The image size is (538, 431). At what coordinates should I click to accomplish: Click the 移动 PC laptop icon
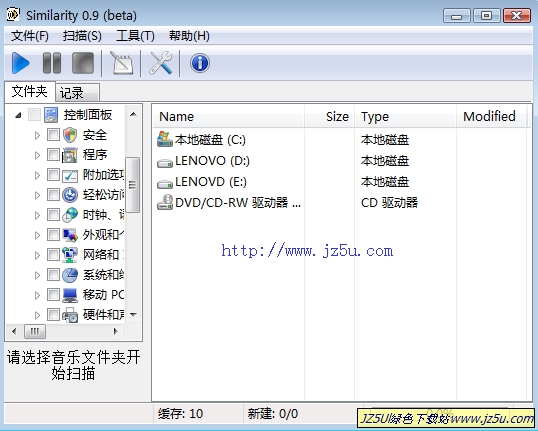(70, 295)
